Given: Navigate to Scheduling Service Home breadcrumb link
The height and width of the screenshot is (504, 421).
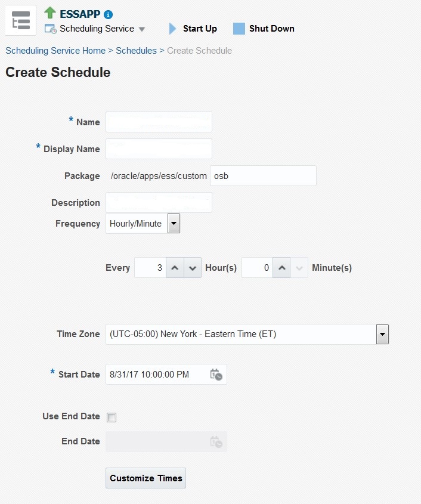Looking at the screenshot, I should (x=55, y=51).
